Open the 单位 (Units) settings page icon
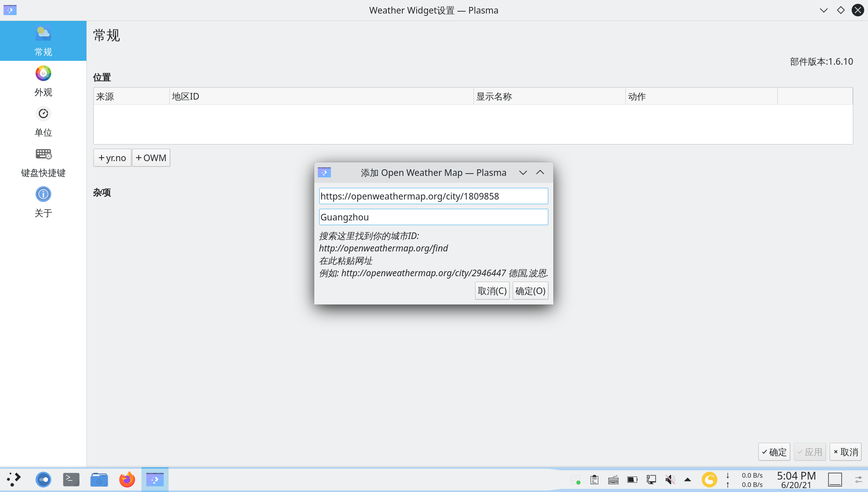The height and width of the screenshot is (492, 868). click(x=43, y=114)
